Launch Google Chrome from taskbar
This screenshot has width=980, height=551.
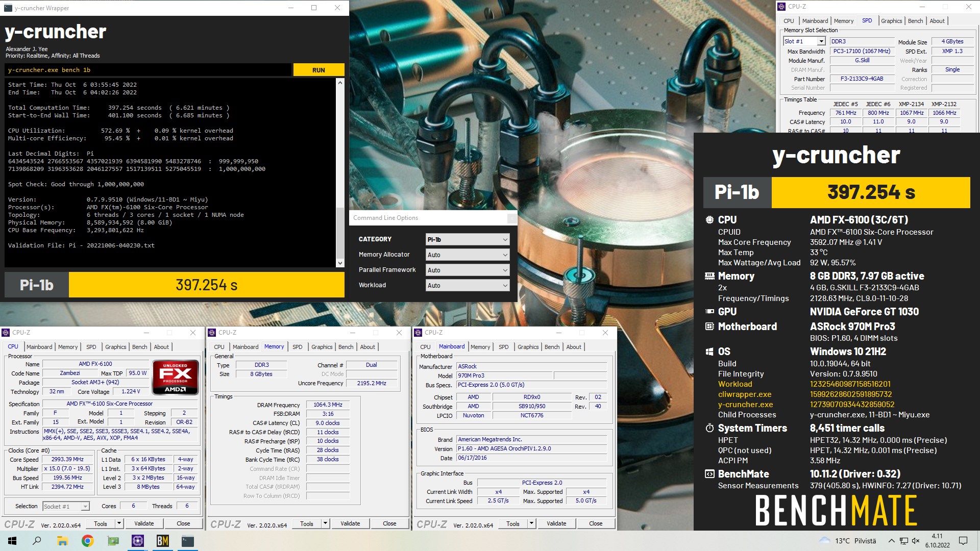[87, 541]
